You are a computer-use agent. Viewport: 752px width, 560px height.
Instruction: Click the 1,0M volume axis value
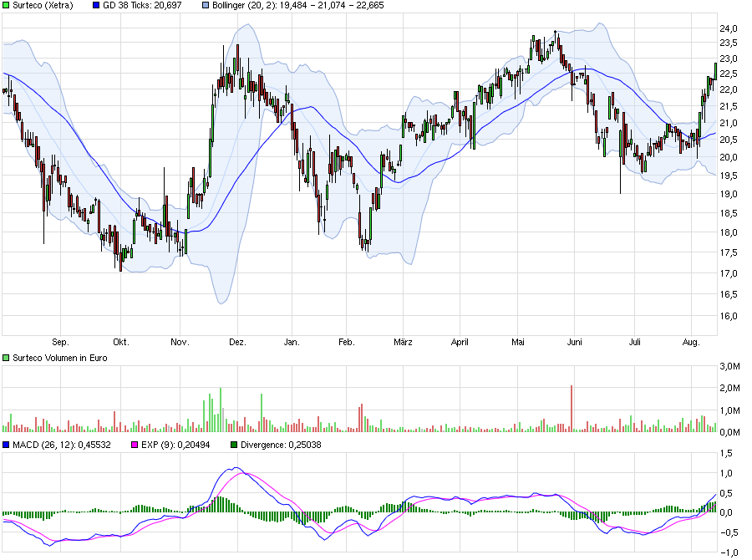730,410
